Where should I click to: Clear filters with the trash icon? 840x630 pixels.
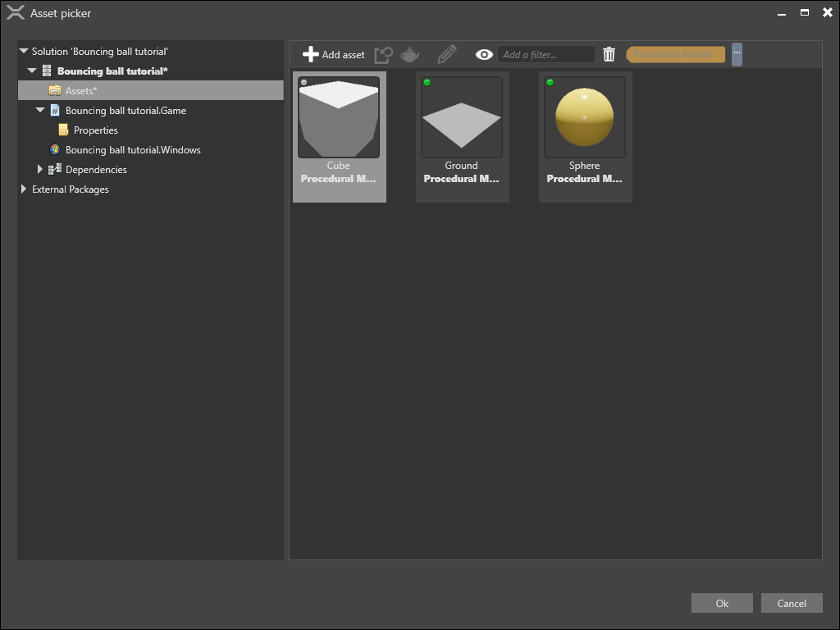[609, 54]
